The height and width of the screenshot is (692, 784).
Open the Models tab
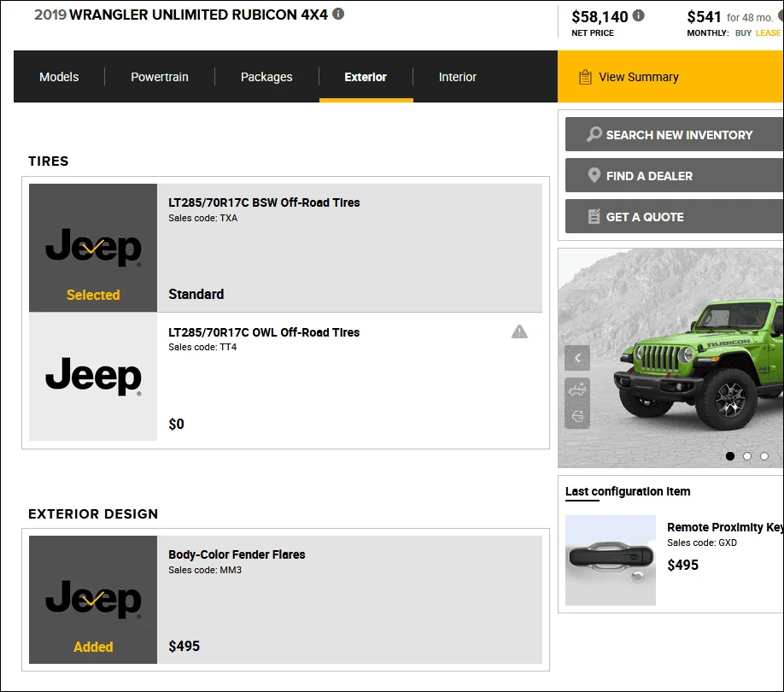[59, 77]
